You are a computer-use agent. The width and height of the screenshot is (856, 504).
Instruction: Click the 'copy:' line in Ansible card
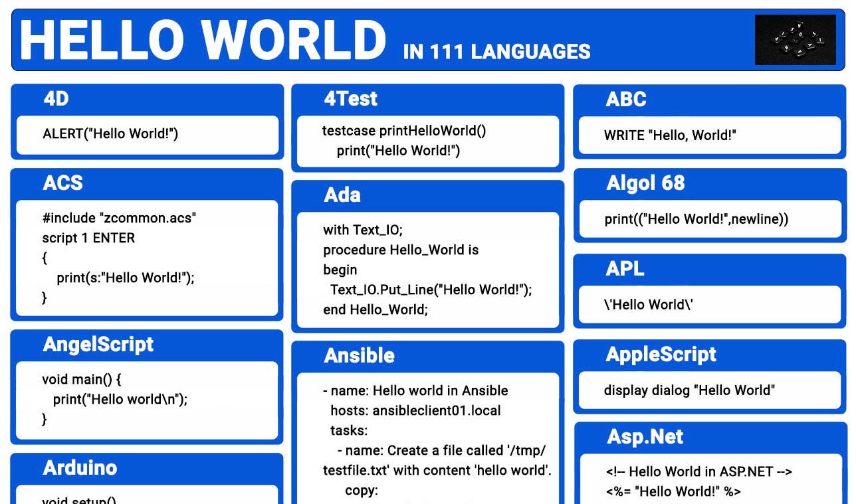[x=362, y=490]
